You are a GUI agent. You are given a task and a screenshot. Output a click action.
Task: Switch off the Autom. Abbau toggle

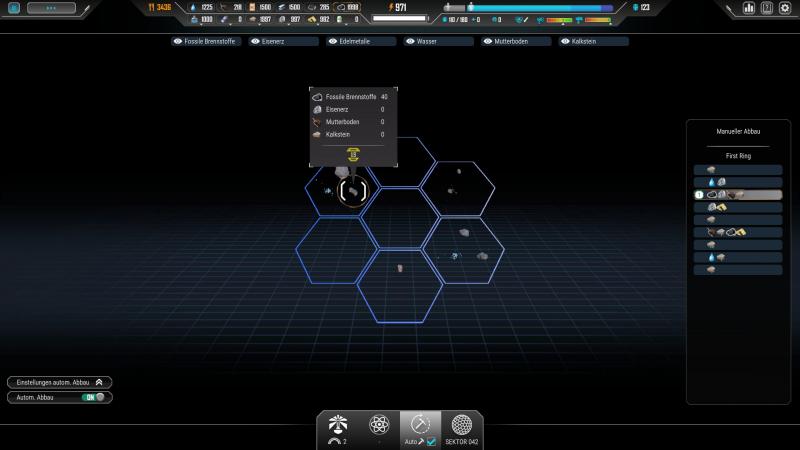95,397
